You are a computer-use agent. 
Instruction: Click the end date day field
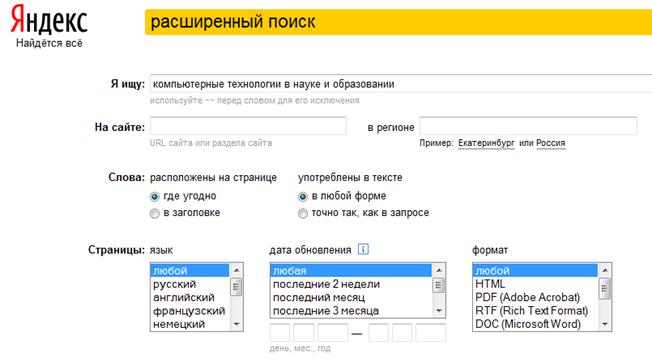coord(378,333)
